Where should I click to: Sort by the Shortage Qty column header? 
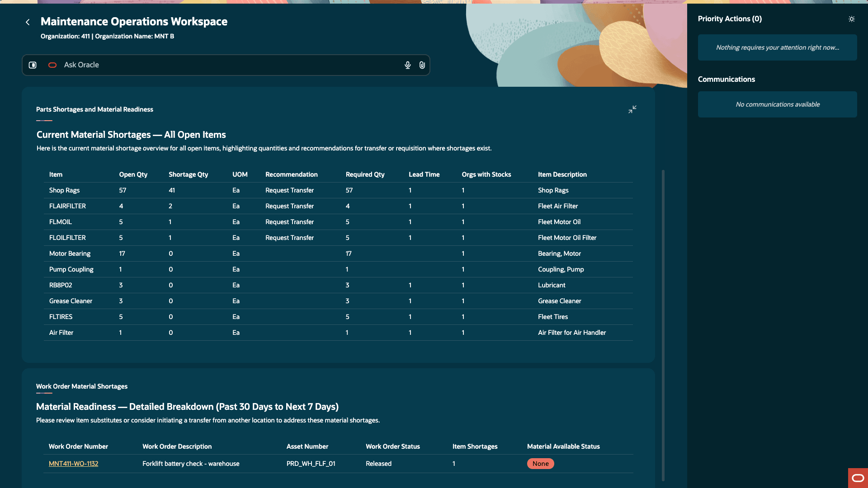pos(188,174)
